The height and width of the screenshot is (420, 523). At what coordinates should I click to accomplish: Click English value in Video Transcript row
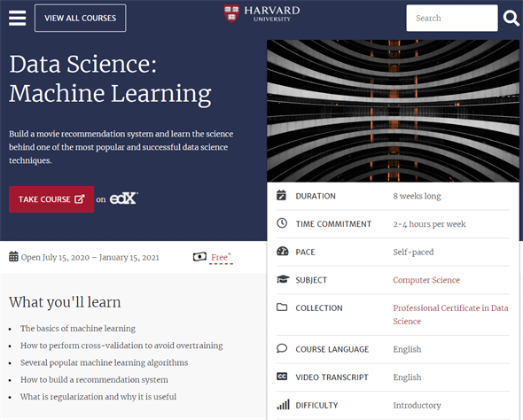click(407, 377)
